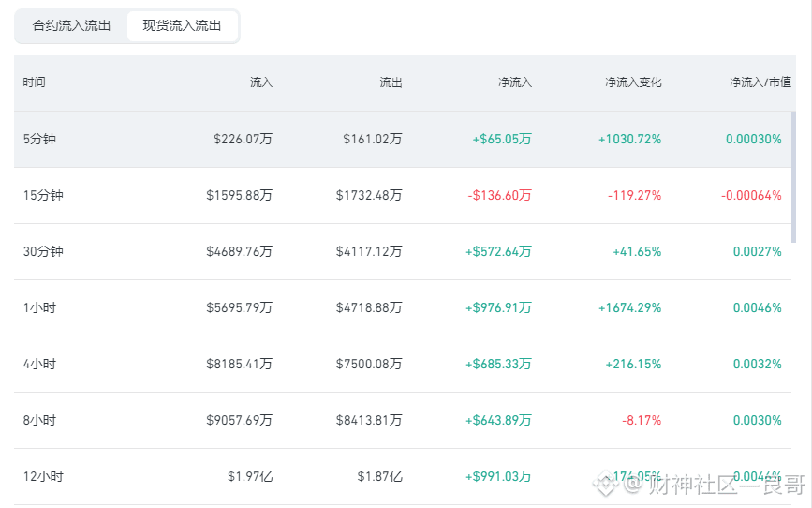Click the vertical scrollbar beside the table
The width and height of the screenshot is (812, 508).
point(793,177)
